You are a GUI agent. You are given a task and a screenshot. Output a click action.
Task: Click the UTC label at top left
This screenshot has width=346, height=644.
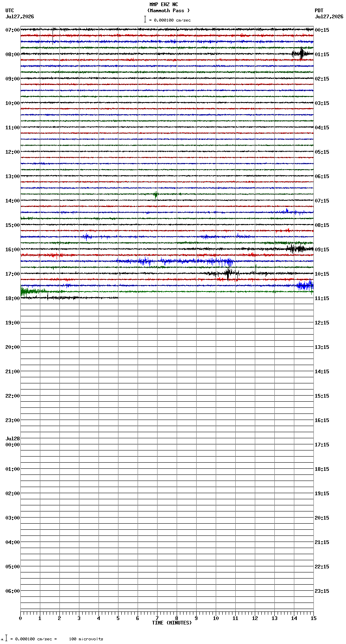tap(10, 11)
